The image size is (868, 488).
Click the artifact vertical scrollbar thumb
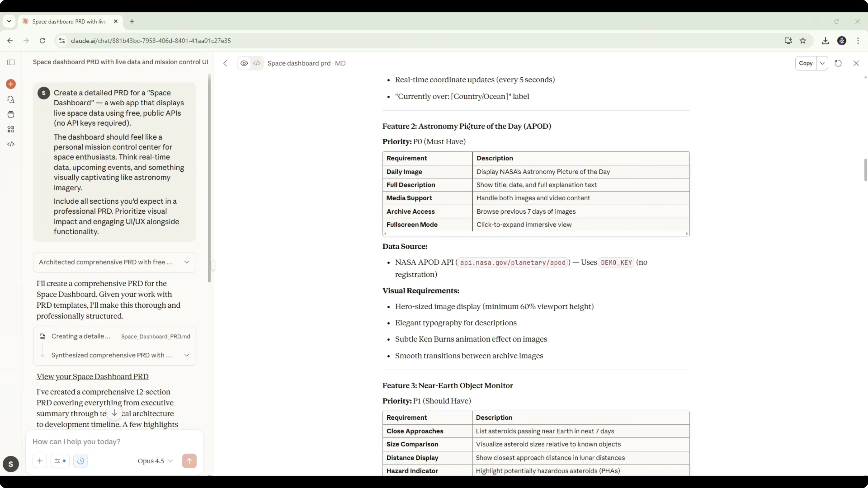[865, 170]
